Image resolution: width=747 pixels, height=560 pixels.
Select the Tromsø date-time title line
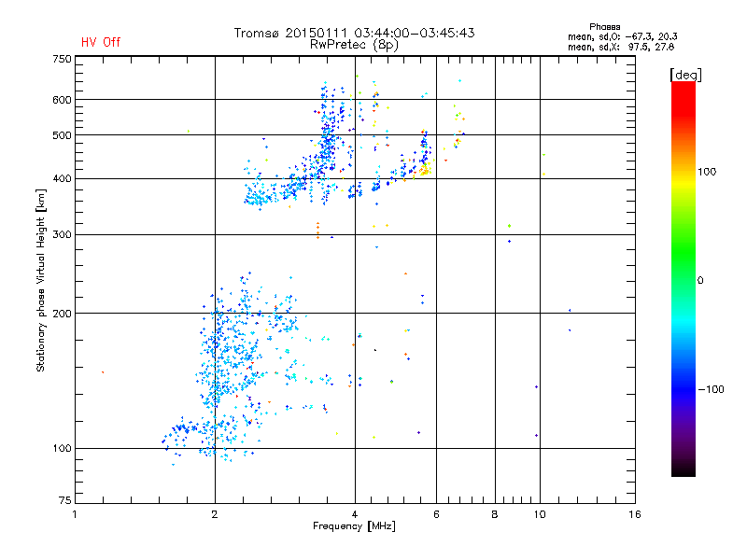coord(354,33)
